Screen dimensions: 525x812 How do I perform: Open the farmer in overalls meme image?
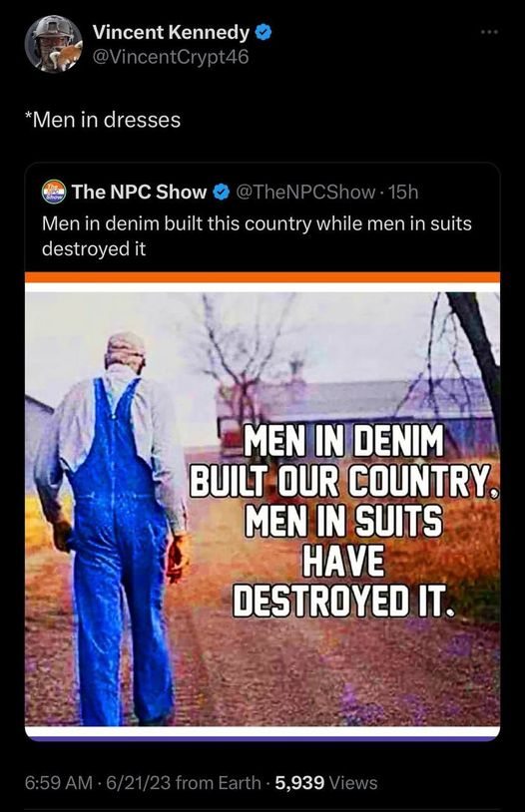point(262,506)
